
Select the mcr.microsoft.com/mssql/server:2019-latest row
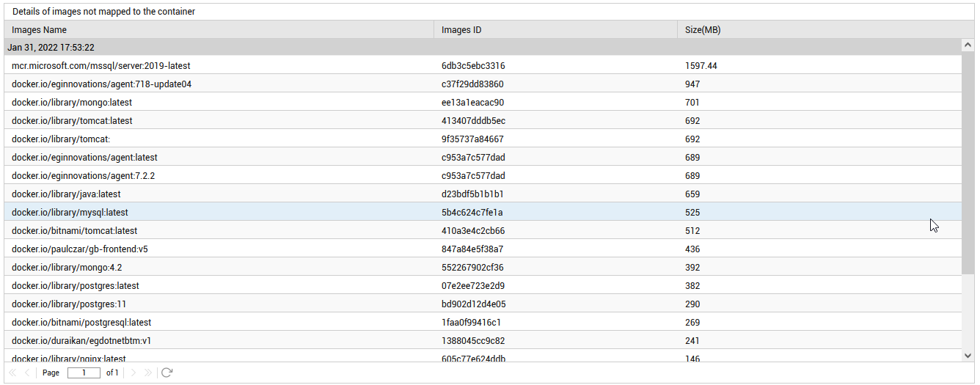point(483,65)
